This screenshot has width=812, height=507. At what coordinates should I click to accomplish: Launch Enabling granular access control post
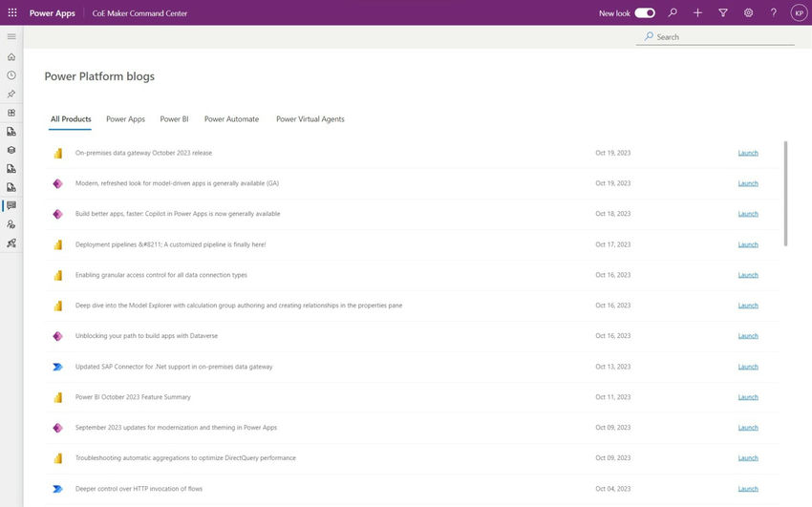[x=748, y=275]
